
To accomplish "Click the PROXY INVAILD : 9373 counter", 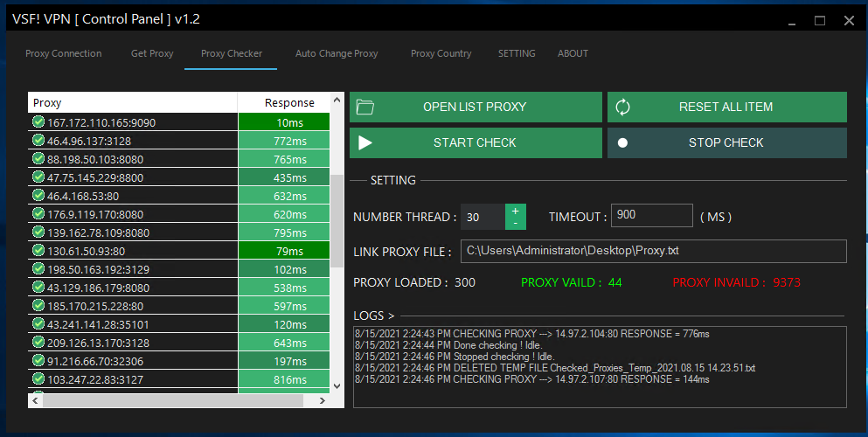I will 737,282.
